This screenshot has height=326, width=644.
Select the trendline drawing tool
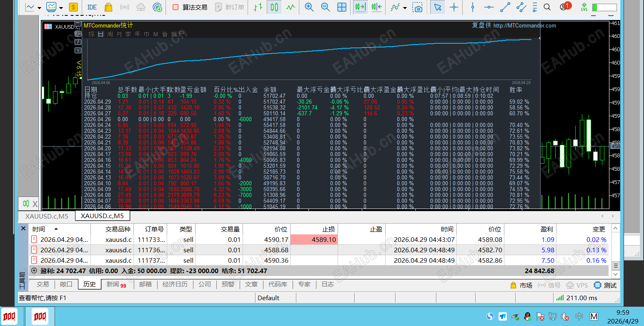[505, 7]
